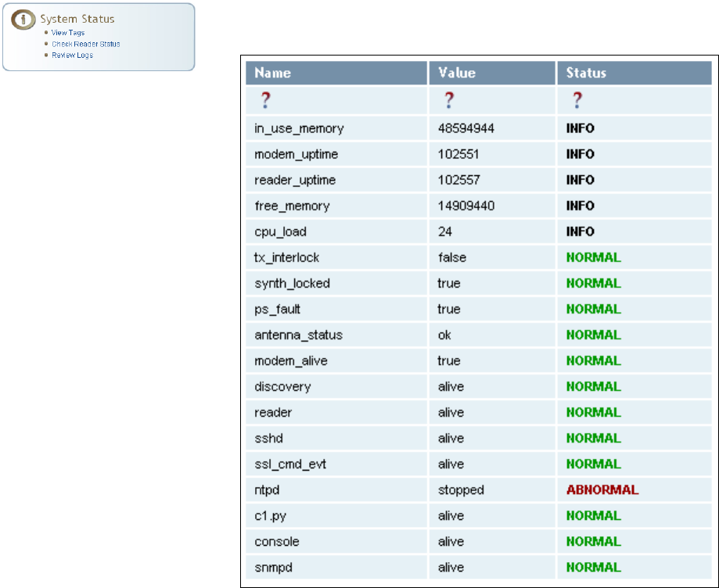Select the false value for tx_interlock
This screenshot has width=719, height=588.
[x=452, y=257]
